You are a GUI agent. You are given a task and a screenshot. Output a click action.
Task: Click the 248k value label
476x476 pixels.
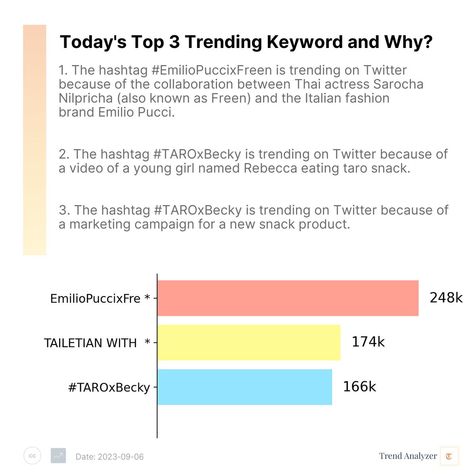click(446, 297)
